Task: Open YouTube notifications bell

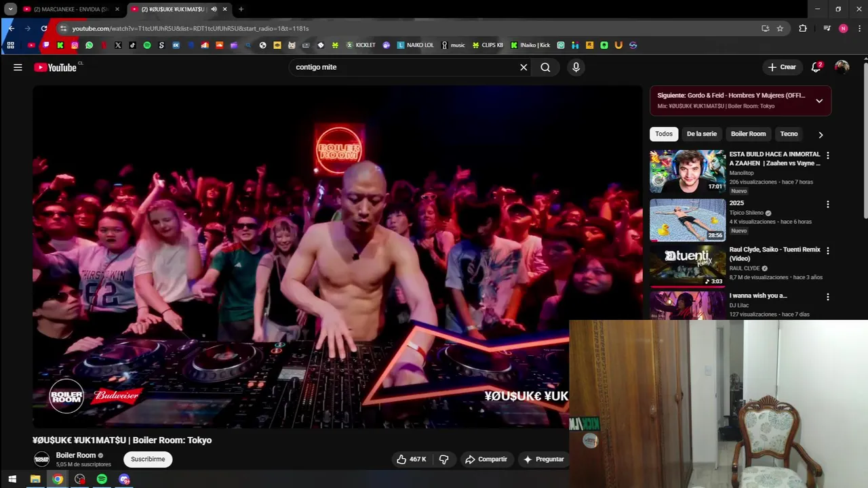Action: tap(816, 67)
